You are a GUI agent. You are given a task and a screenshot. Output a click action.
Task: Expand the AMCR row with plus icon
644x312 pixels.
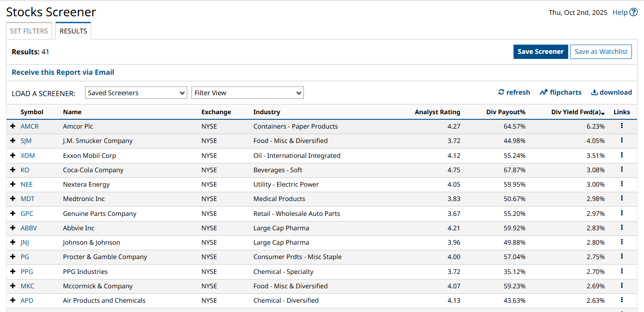click(x=13, y=126)
